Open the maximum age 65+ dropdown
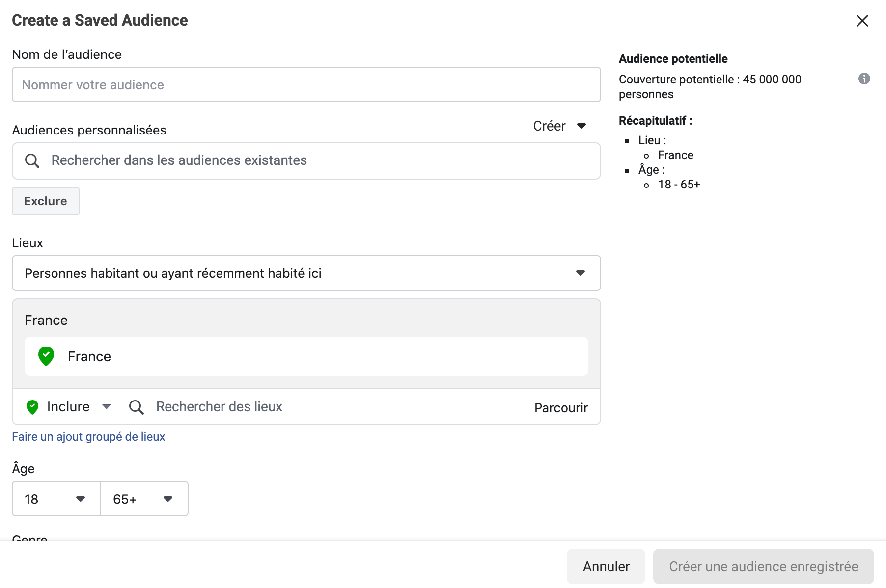886x588 pixels. [x=144, y=499]
